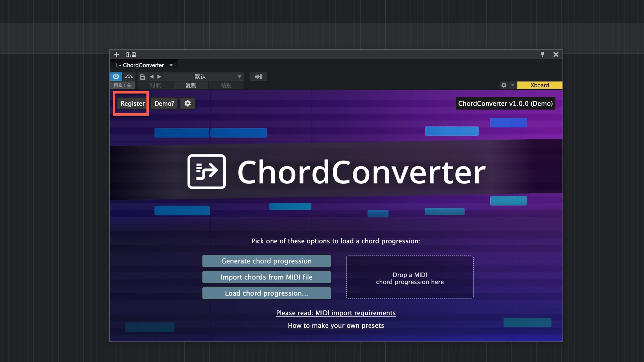
Task: Click the yellow Xboard button
Action: tap(540, 85)
